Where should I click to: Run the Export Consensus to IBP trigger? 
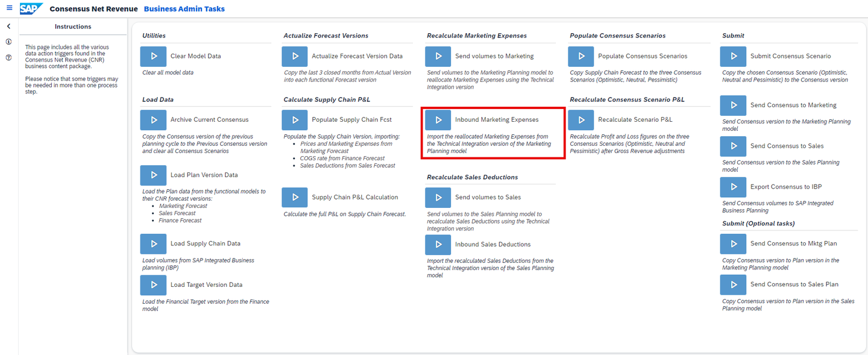(x=733, y=187)
